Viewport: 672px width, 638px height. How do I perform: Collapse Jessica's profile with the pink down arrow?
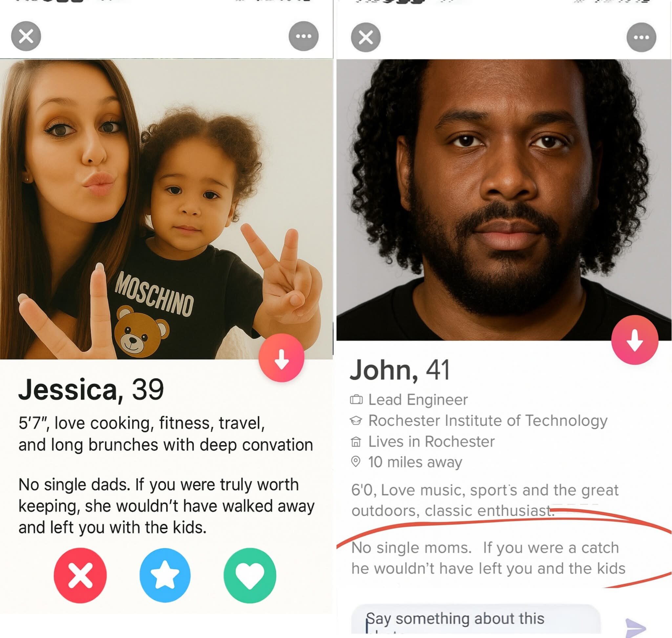(282, 358)
